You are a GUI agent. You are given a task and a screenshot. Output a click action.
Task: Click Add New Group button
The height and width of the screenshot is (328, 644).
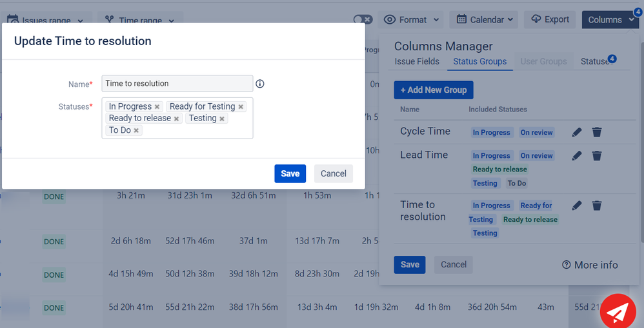[433, 90]
